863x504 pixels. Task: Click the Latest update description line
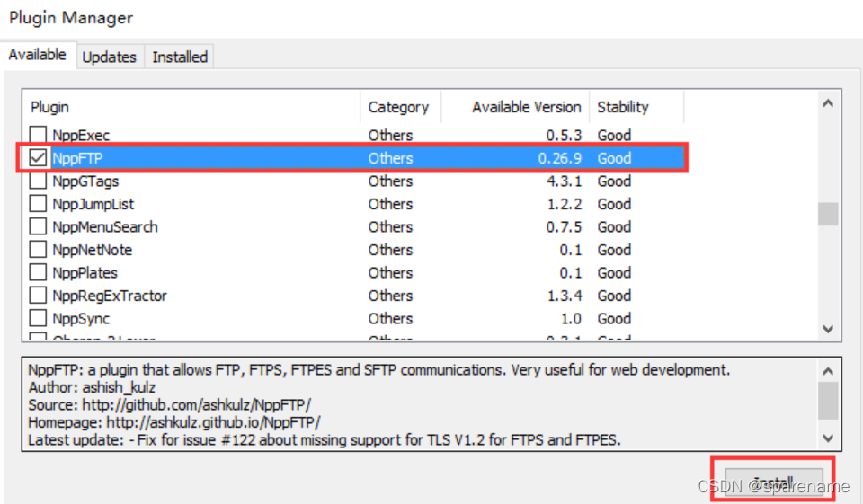(325, 440)
